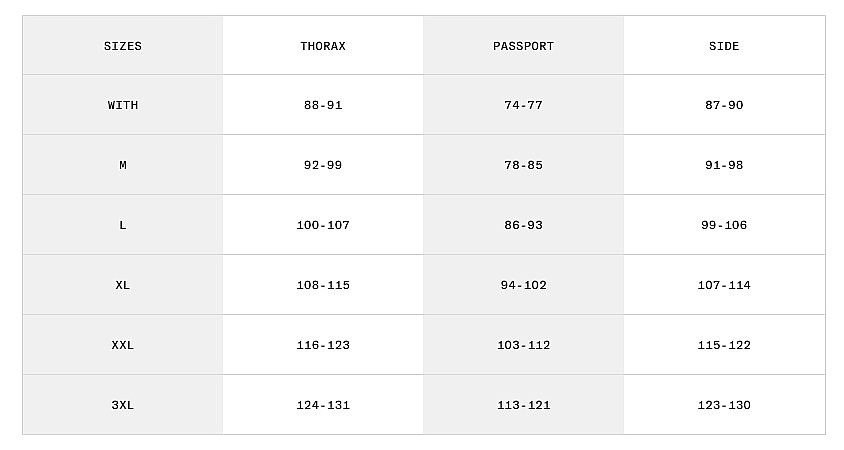
Task: Click the WITH size row label
Action: pos(123,105)
